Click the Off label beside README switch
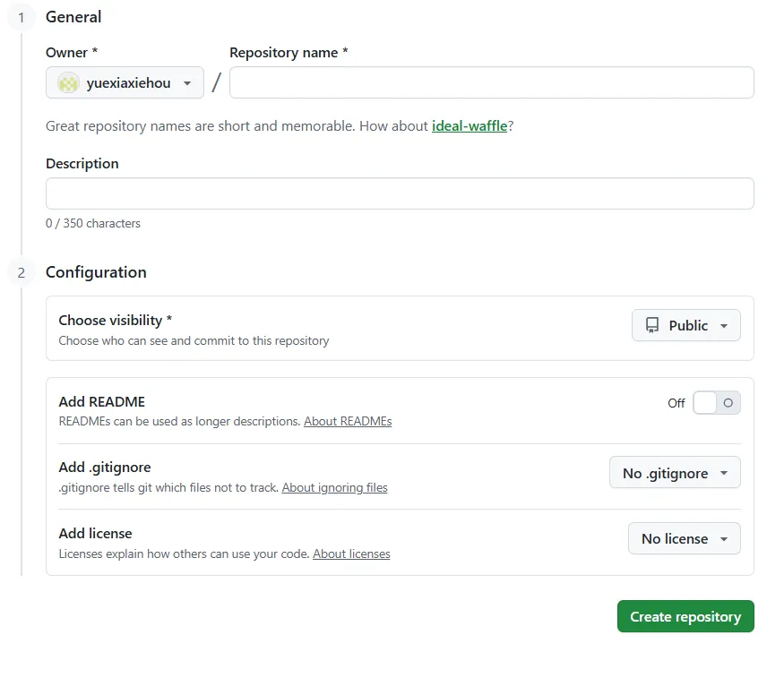The image size is (784, 678). (676, 403)
